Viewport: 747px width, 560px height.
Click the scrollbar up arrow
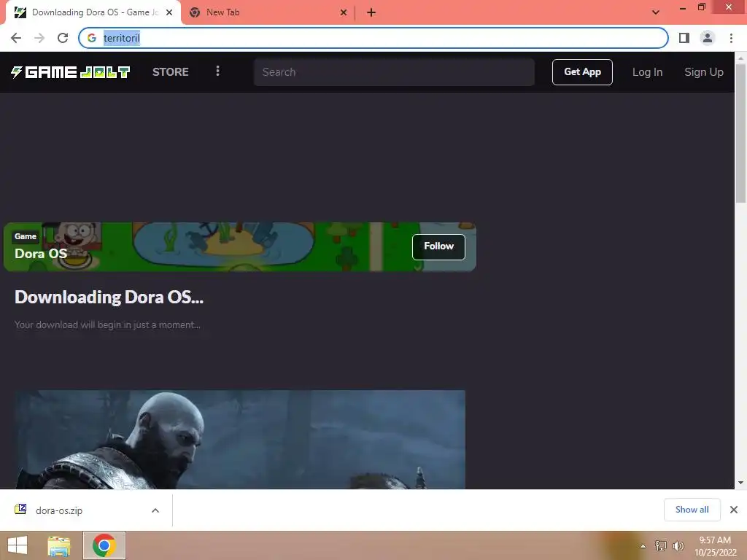tap(740, 58)
